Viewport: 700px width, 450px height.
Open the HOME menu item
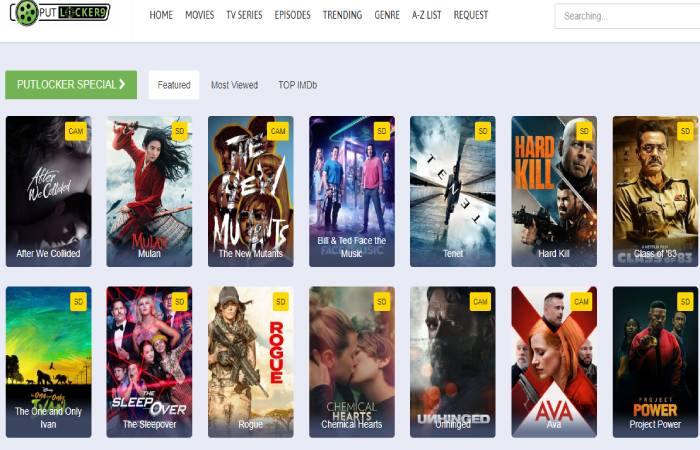161,15
